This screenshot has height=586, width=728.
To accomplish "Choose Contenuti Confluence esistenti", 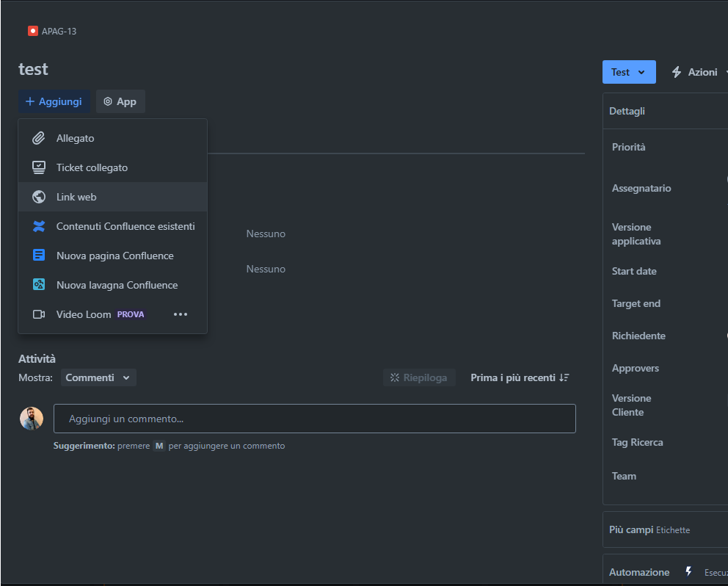I will tap(112, 226).
